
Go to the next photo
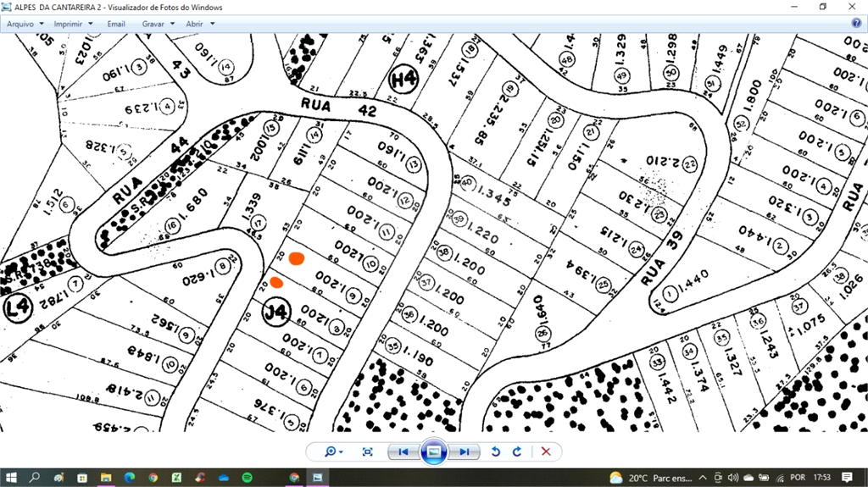tap(464, 452)
